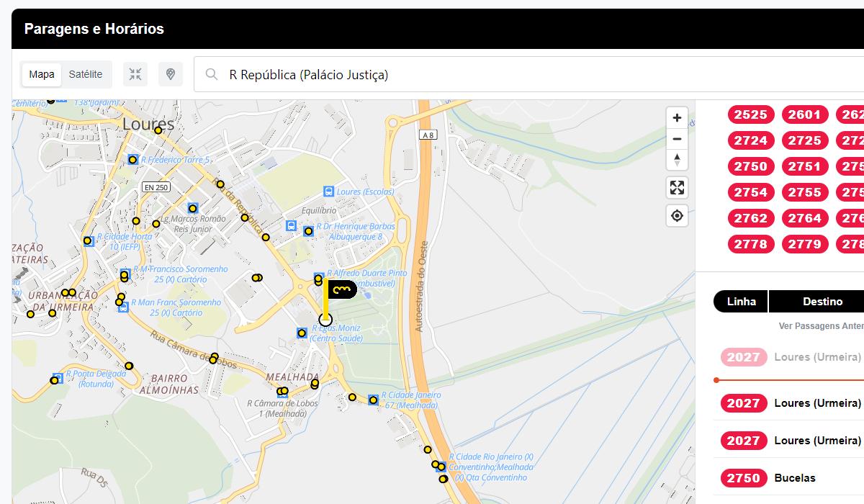Reset map bearing with compass button
Screen dimensions: 864x504
pyautogui.click(x=676, y=160)
